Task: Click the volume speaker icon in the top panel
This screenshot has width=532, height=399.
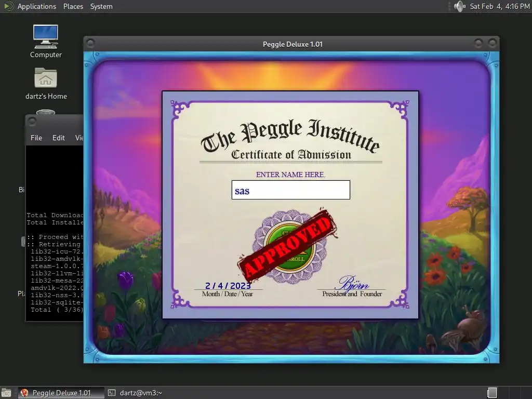Action: click(x=460, y=6)
